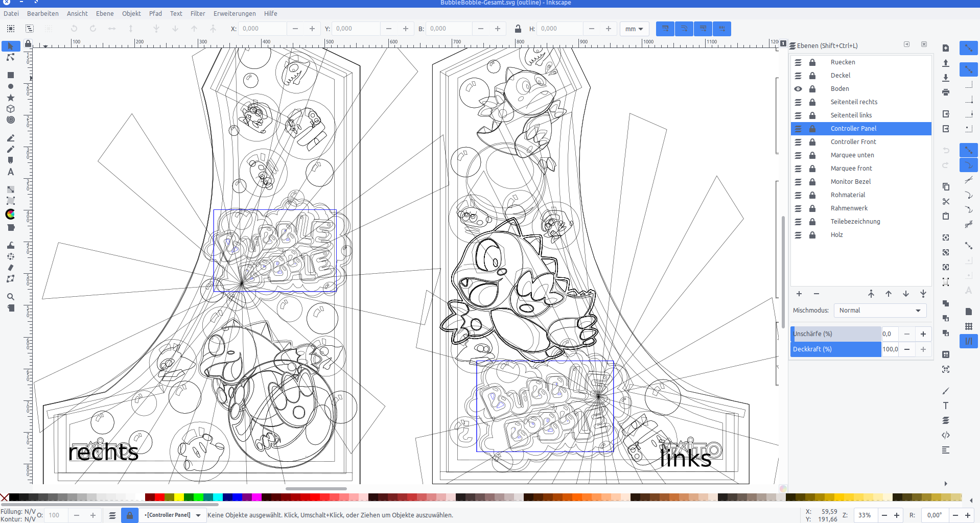Decrease the Y coordinate value
This screenshot has width=980, height=523.
pyautogui.click(x=389, y=29)
